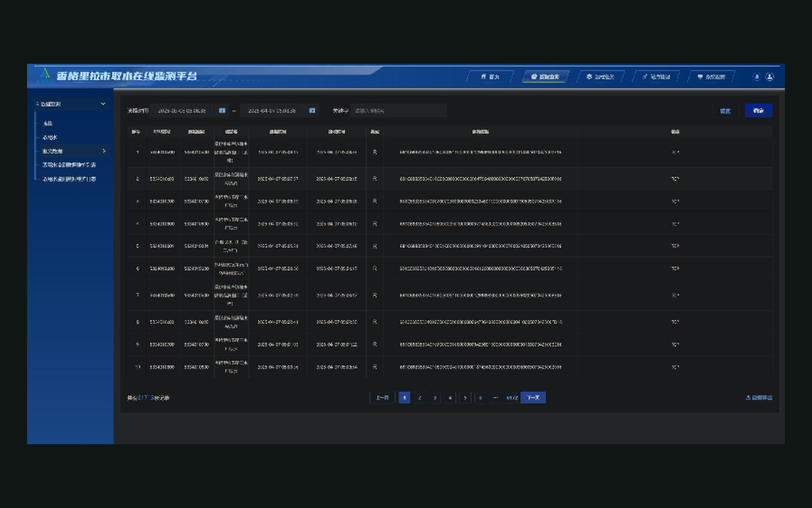Click the last column header on the right

coord(675,132)
